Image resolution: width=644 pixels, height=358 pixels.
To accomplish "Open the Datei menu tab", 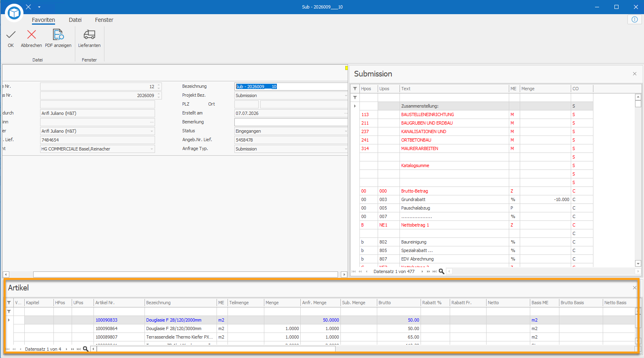I will (75, 20).
